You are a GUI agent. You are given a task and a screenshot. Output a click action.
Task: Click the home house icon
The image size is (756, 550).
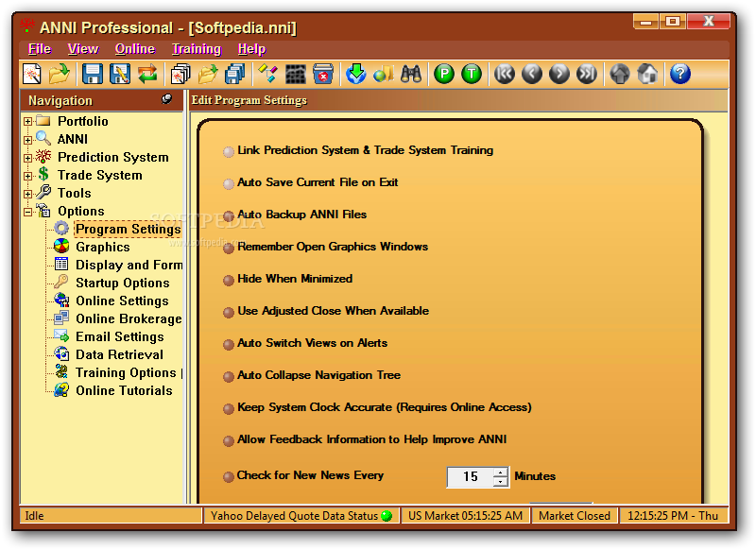[x=647, y=75]
